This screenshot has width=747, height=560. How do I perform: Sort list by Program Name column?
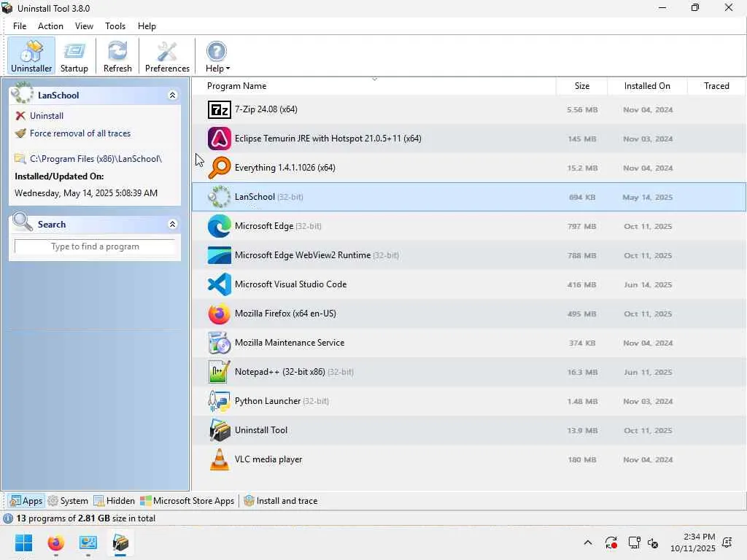(237, 86)
